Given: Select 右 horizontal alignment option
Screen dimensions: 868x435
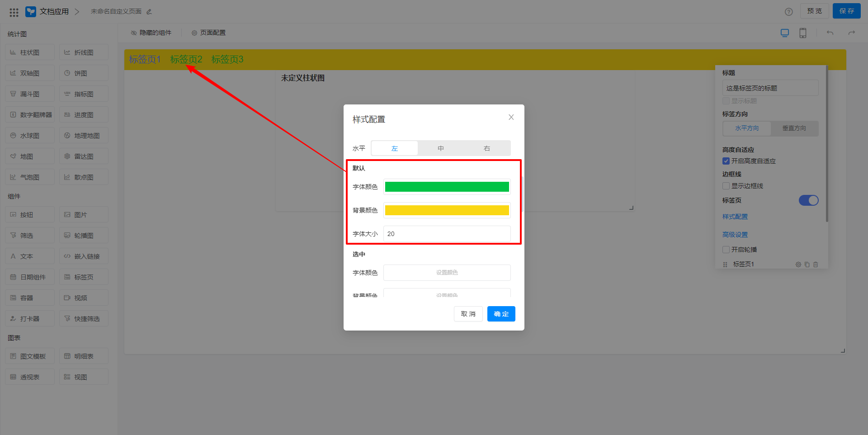Looking at the screenshot, I should coord(487,148).
